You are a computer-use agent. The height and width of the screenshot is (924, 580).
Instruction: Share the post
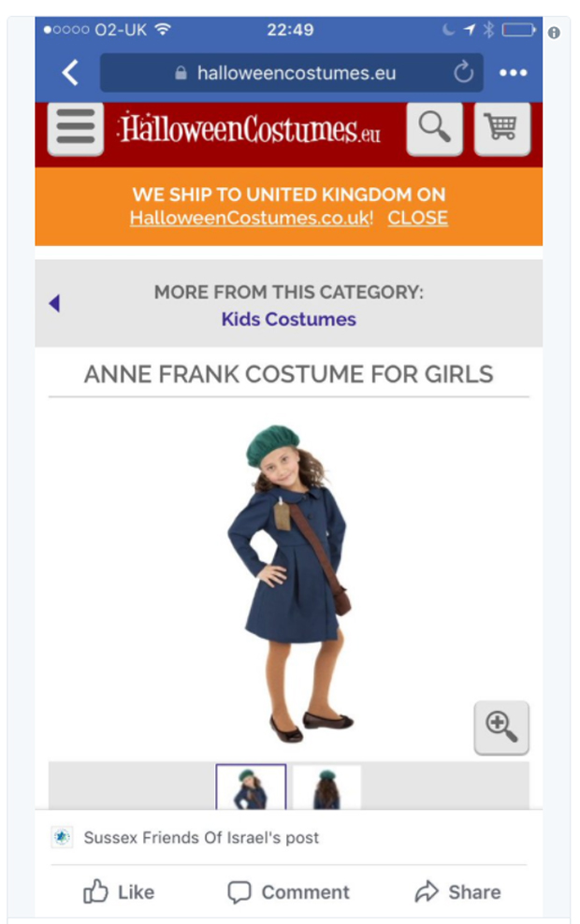tap(458, 892)
